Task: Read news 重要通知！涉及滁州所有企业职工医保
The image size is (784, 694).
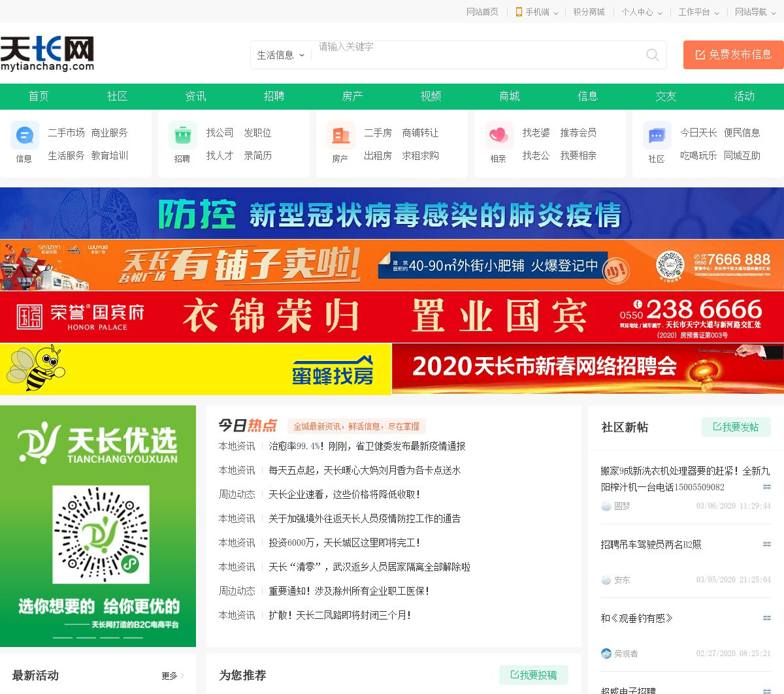Action: click(x=349, y=591)
